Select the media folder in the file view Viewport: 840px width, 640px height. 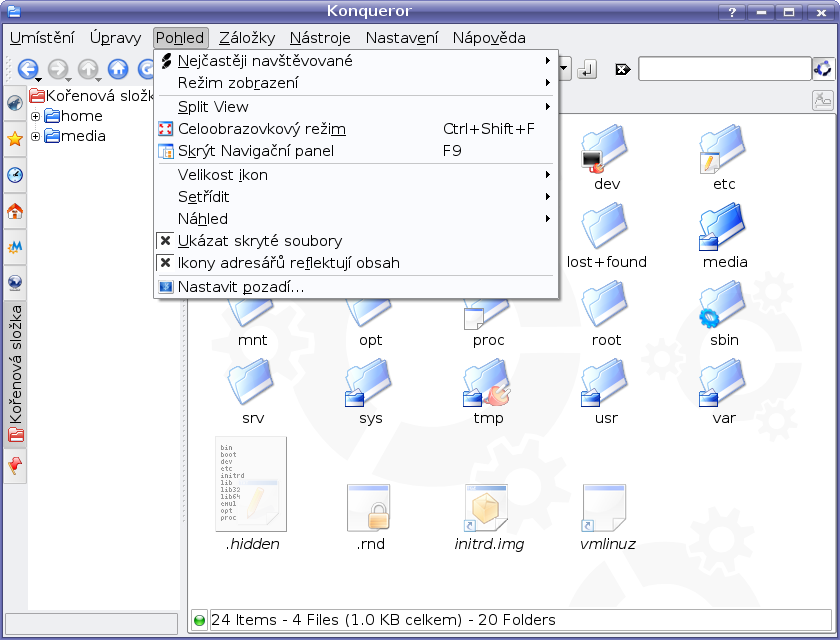(x=724, y=227)
